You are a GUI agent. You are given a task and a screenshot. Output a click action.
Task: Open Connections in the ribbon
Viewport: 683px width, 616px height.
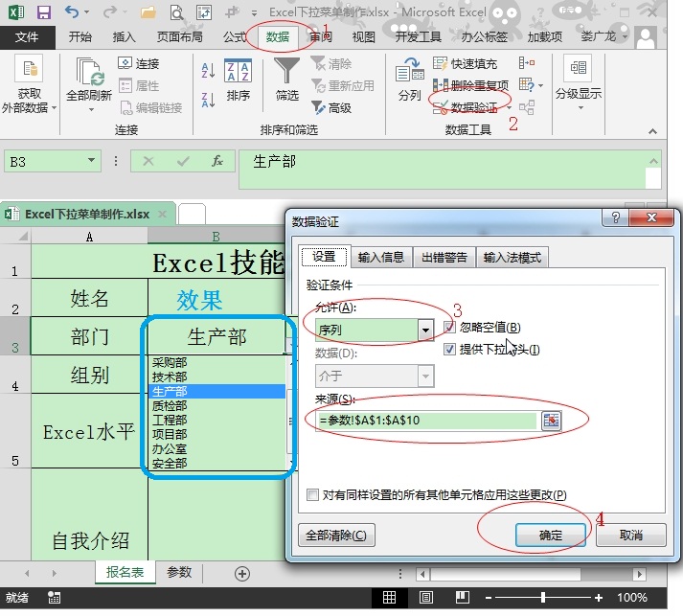pos(139,63)
